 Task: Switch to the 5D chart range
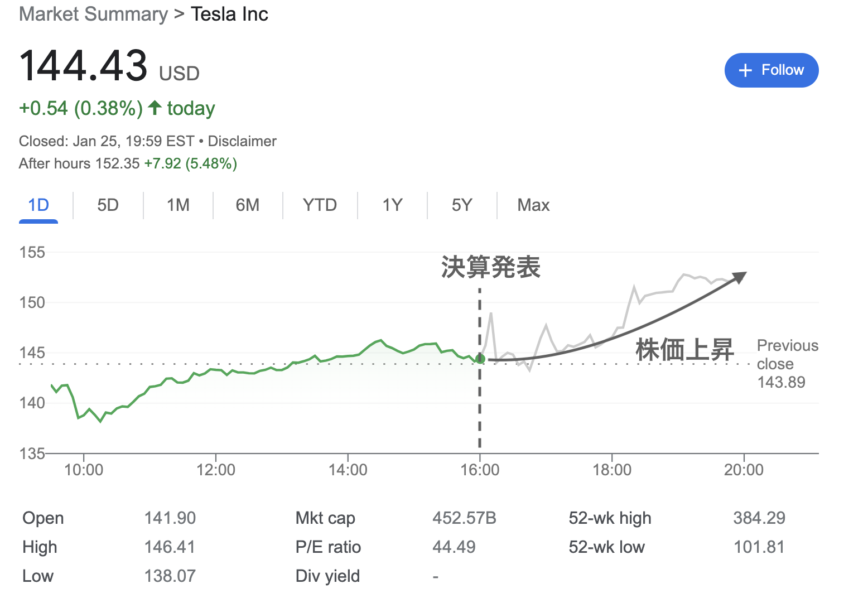tap(108, 205)
